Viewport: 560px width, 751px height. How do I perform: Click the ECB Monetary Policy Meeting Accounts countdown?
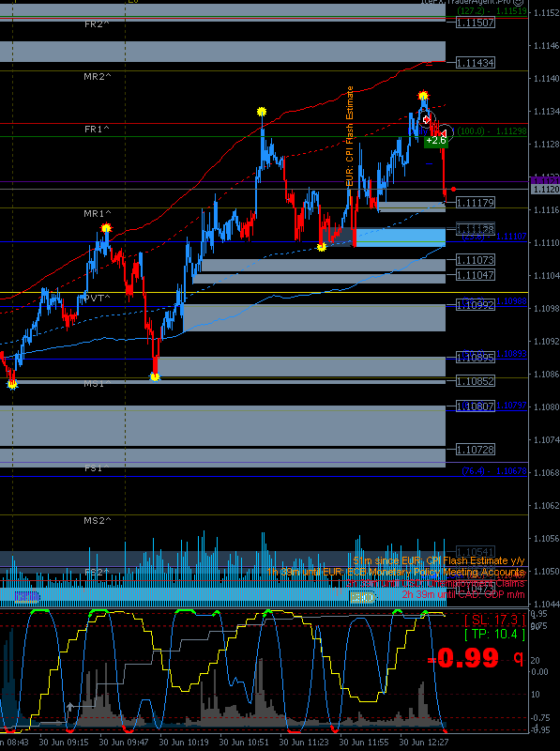(396, 573)
